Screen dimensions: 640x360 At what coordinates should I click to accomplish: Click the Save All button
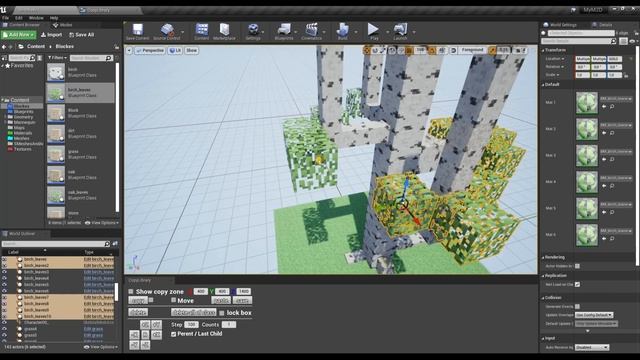[x=82, y=35]
